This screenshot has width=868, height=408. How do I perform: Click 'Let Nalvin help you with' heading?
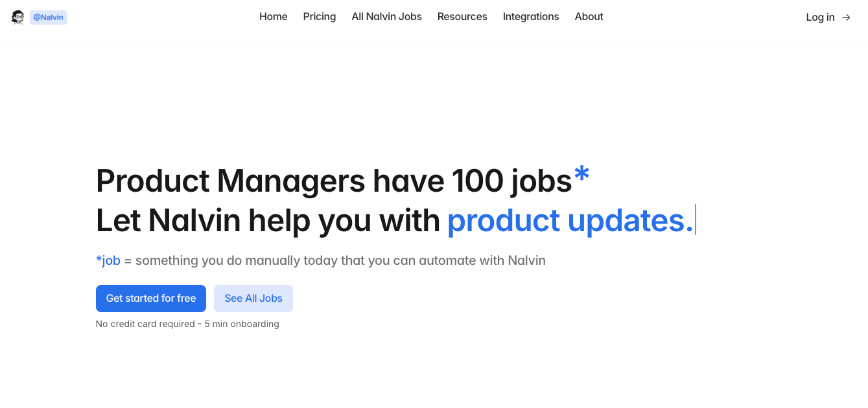tap(267, 220)
